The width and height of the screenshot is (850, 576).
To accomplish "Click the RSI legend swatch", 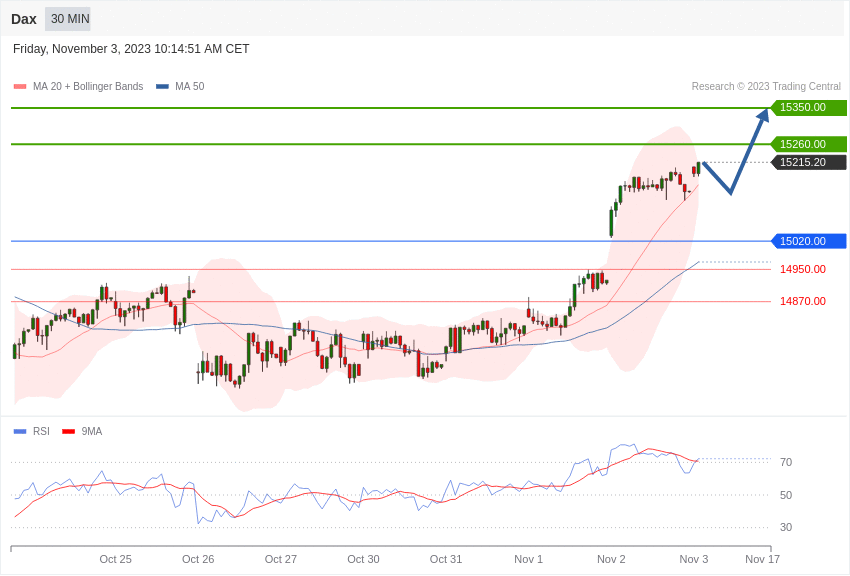I will pyautogui.click(x=20, y=431).
